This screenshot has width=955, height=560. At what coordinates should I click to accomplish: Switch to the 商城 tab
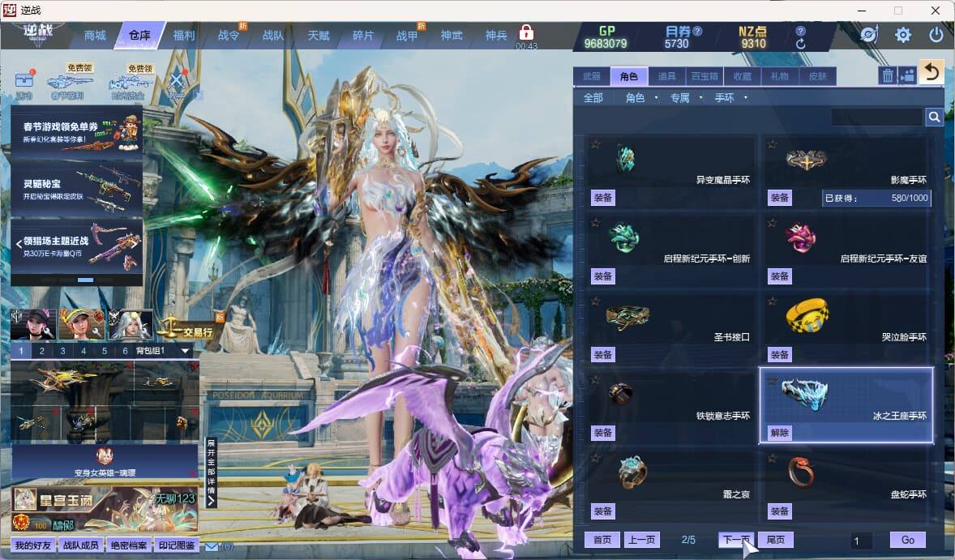(x=94, y=36)
